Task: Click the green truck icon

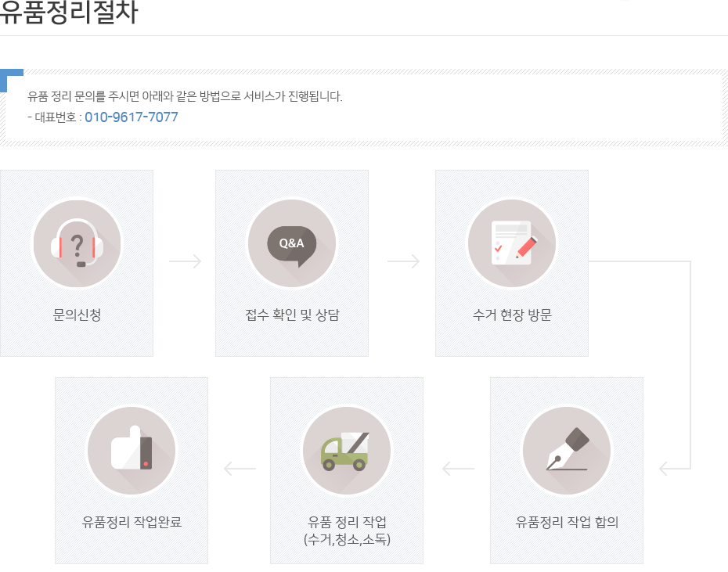Action: pos(347,451)
